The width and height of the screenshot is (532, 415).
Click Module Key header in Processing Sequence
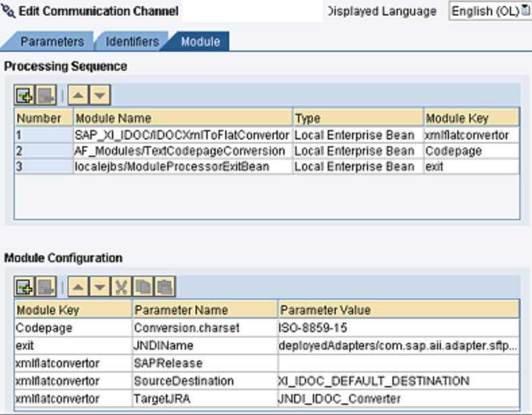pyautogui.click(x=471, y=118)
